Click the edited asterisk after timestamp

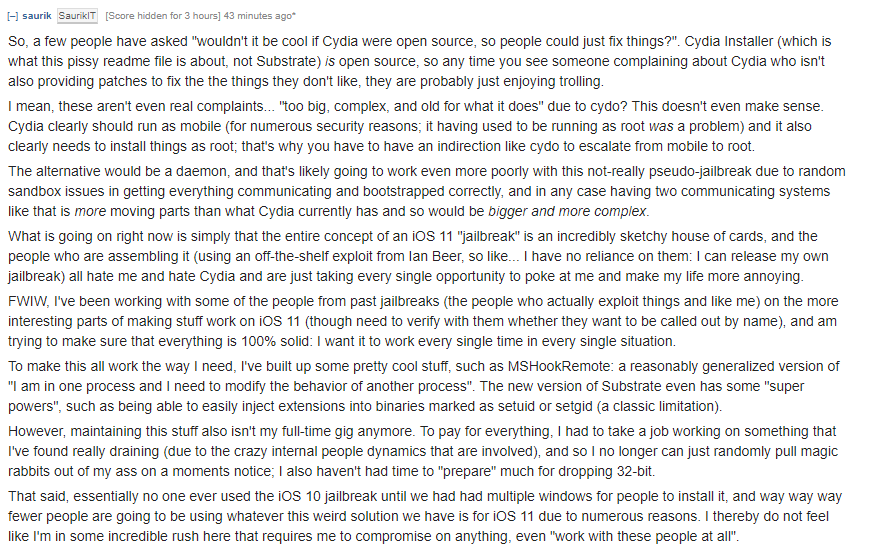pyautogui.click(x=294, y=15)
